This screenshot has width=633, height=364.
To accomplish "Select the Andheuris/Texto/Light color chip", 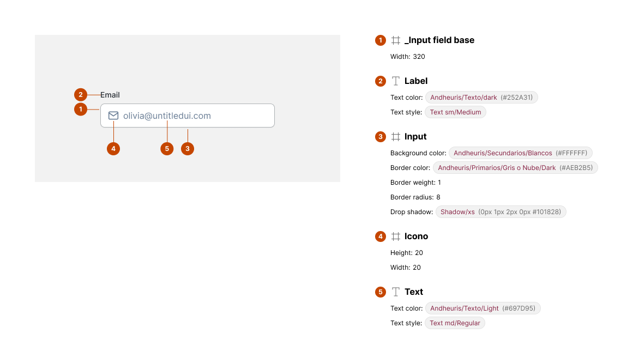I will (x=483, y=308).
